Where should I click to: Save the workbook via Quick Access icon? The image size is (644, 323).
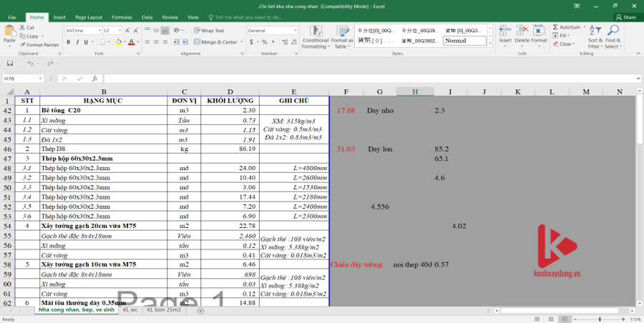[11, 64]
